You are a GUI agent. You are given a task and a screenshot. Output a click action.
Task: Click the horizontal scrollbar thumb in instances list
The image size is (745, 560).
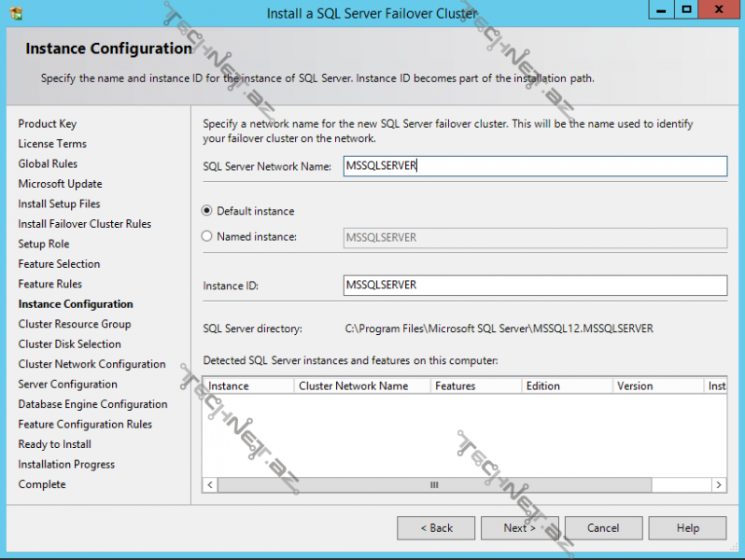click(x=434, y=485)
